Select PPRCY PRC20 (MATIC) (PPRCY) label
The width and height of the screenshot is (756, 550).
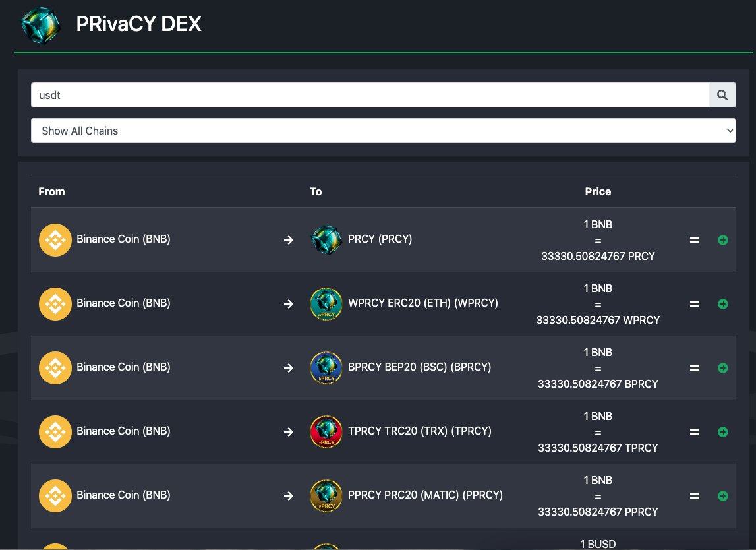425,495
